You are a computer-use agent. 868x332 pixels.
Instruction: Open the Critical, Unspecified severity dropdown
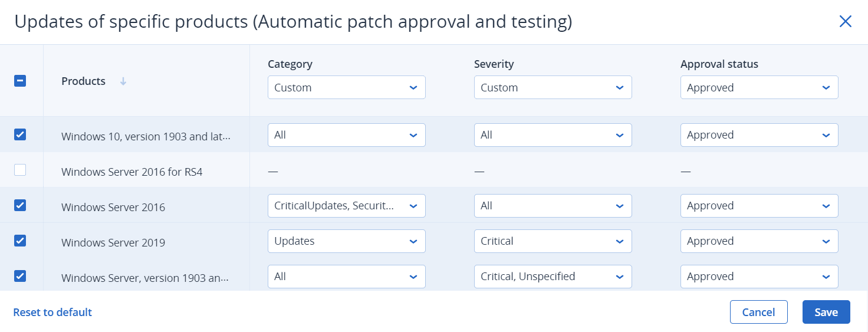point(553,277)
